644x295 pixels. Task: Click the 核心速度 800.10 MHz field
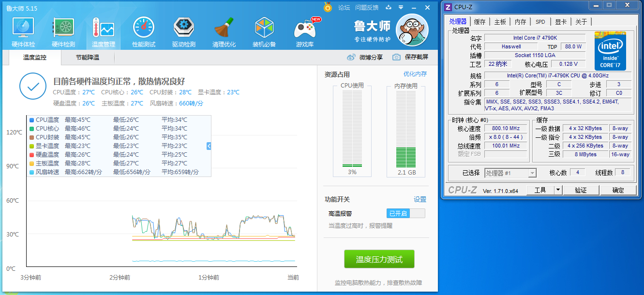506,128
